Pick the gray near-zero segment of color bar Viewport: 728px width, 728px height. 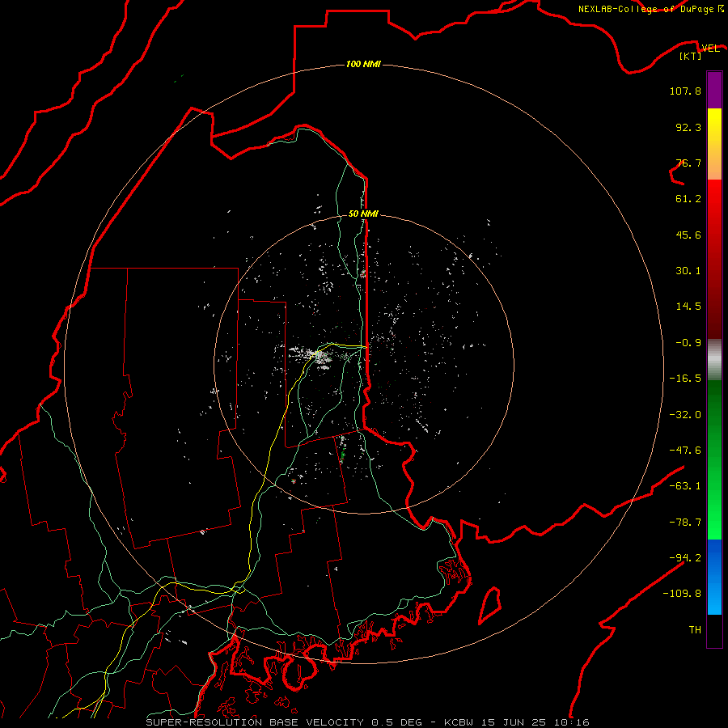pos(714,360)
